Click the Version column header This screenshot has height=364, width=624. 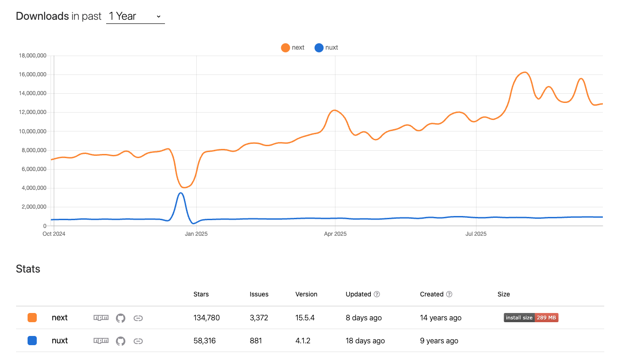[x=306, y=294]
